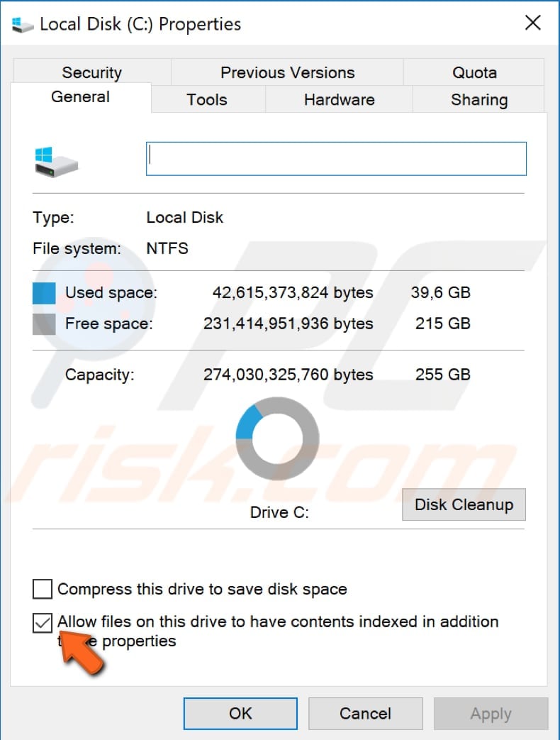
Task: Click the blue Used space color swatch
Action: tap(44, 293)
